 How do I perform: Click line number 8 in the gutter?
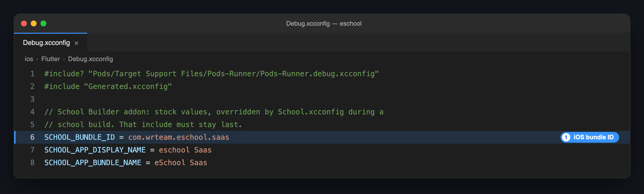click(32, 163)
